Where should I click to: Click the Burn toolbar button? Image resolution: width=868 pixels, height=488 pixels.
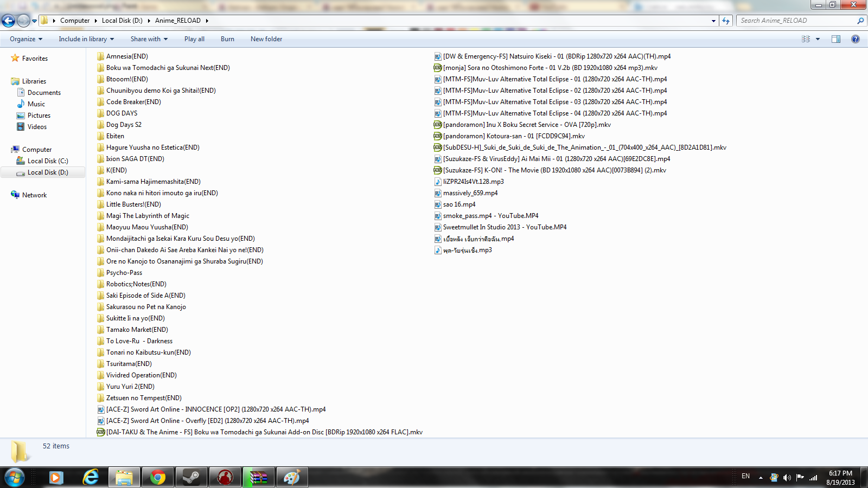click(227, 39)
